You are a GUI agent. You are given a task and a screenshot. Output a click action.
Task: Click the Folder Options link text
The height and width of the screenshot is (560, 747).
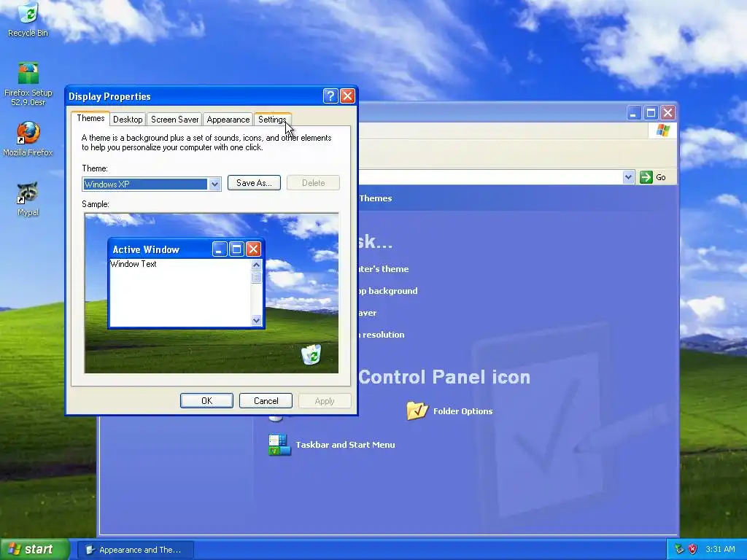tap(462, 411)
